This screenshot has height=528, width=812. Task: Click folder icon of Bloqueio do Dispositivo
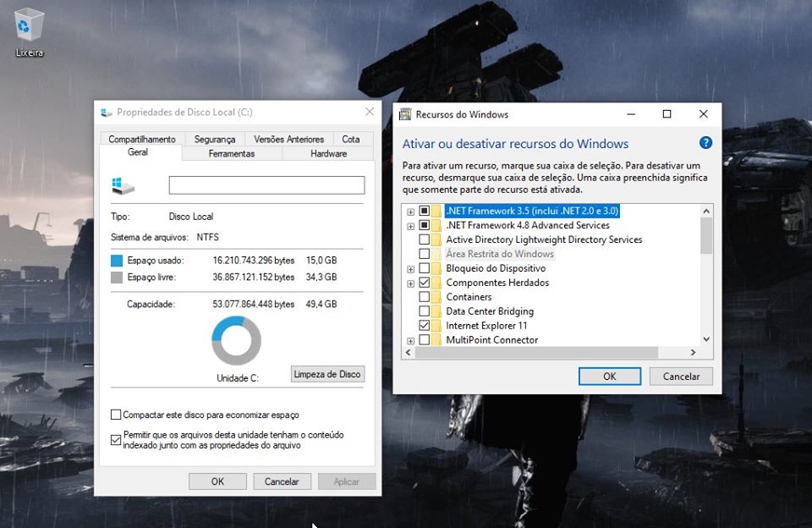click(436, 268)
